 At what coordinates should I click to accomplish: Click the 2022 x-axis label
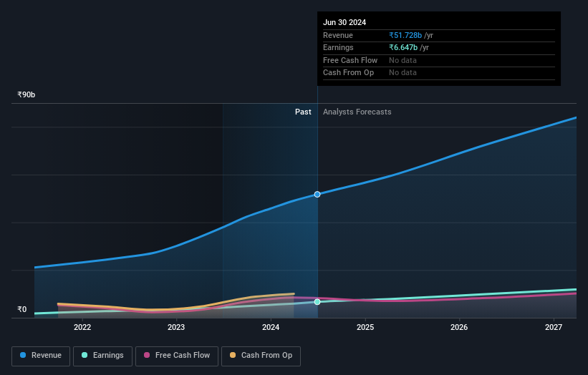(x=82, y=327)
